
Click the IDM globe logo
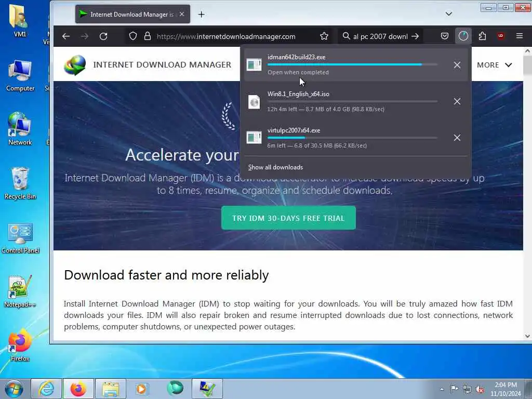[75, 64]
